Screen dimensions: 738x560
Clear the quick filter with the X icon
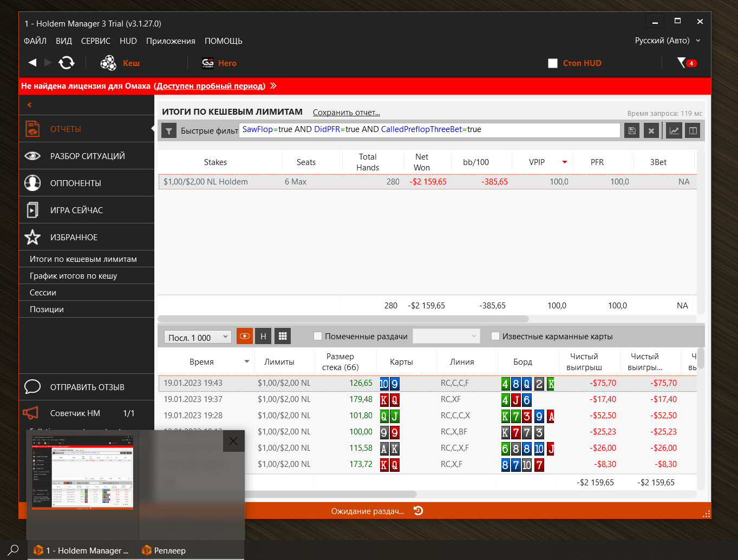point(651,130)
